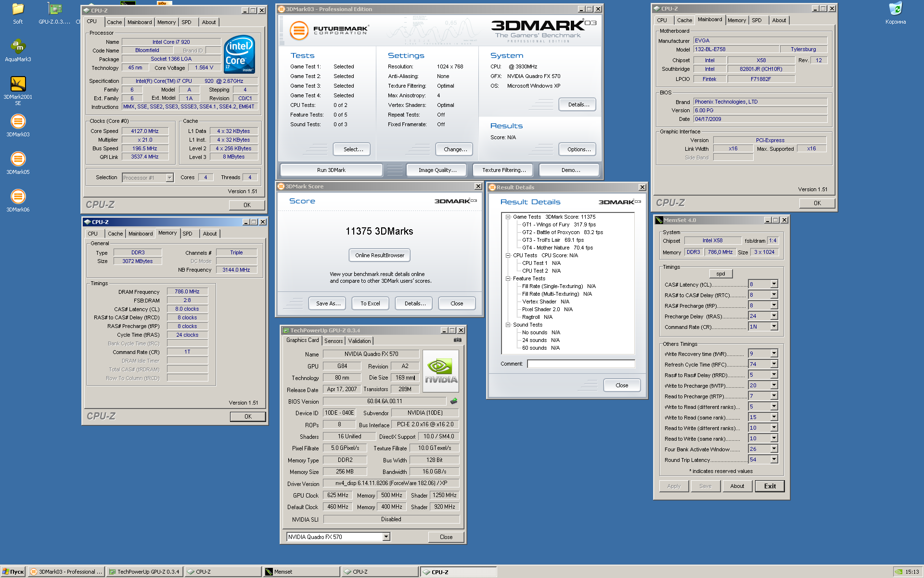Open Command Rate (CR) dropdown in MemSet

pyautogui.click(x=774, y=327)
